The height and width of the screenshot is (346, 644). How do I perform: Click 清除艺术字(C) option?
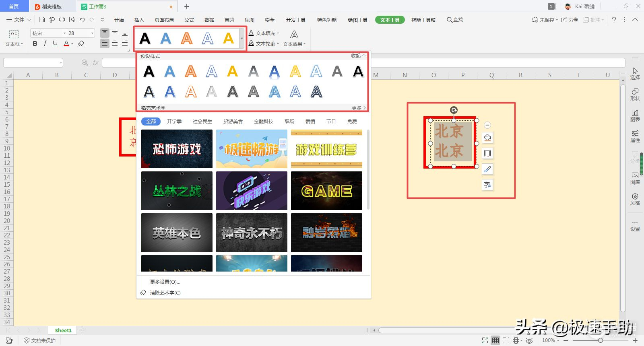click(x=165, y=293)
